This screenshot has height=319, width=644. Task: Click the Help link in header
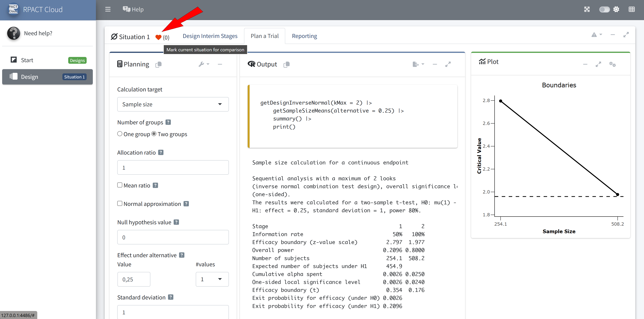133,9
